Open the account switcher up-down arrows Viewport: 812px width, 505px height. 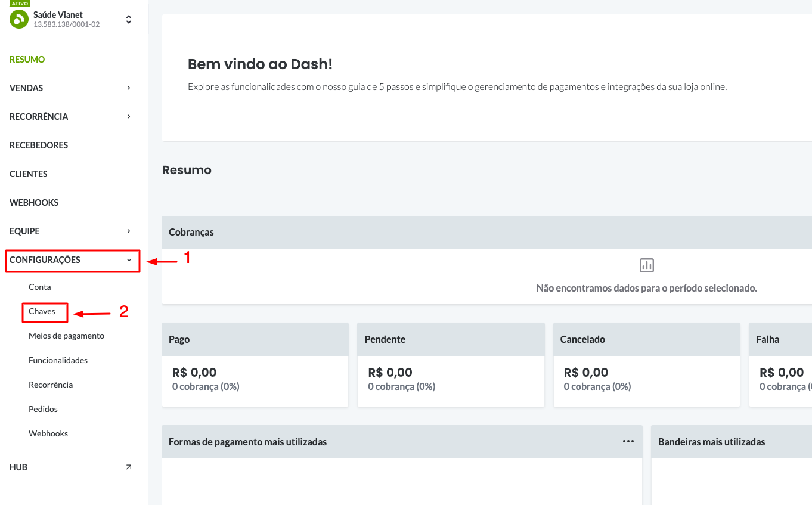128,20
